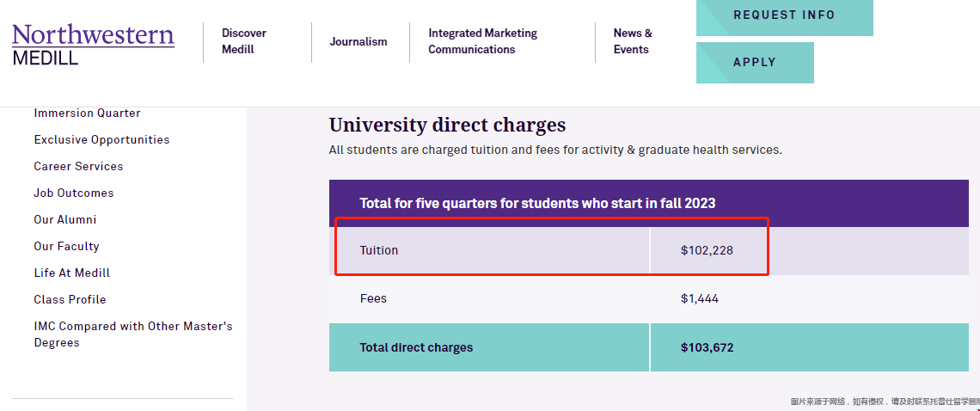Open the Discover Medill menu
Viewport: 980px width, 411px height.
pos(244,41)
